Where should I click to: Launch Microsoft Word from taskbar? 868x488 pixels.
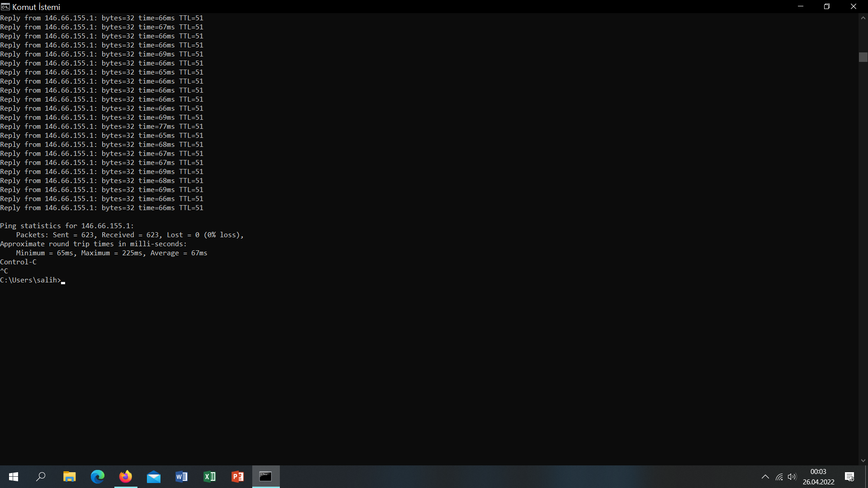tap(182, 477)
